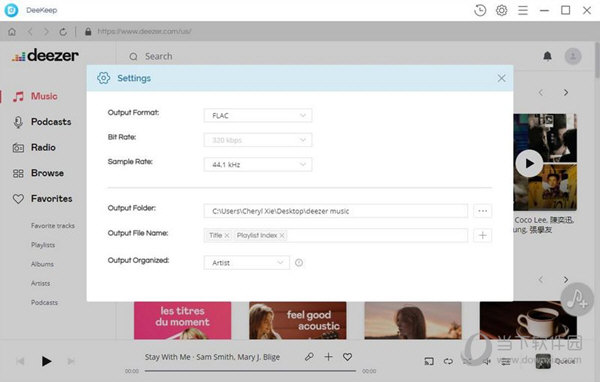This screenshot has width=600, height=382.
Task: Open Podcasts sub-link under Favorites
Action: pos(44,302)
